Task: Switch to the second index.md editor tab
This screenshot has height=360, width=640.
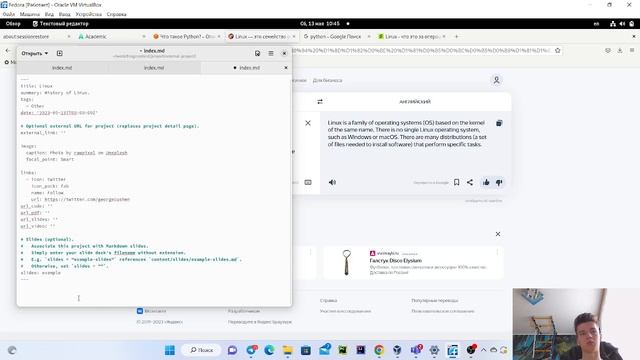Action: 154,68
